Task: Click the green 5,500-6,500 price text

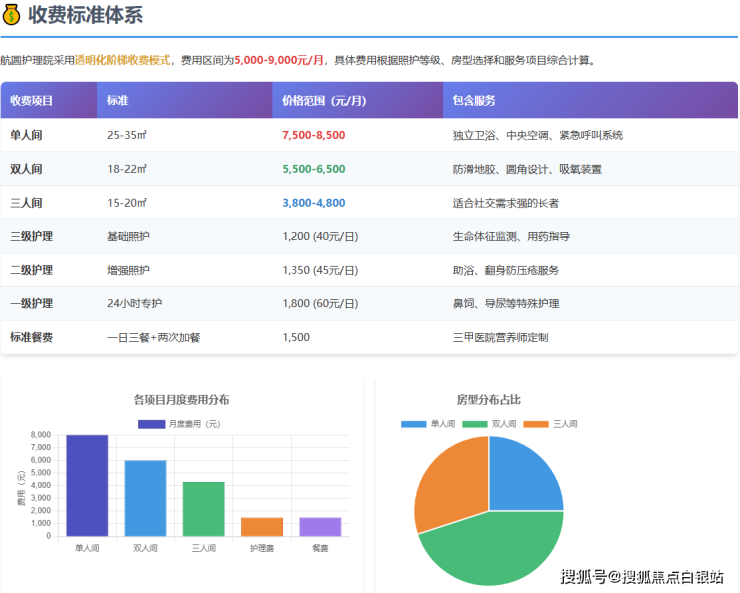Action: 313,169
